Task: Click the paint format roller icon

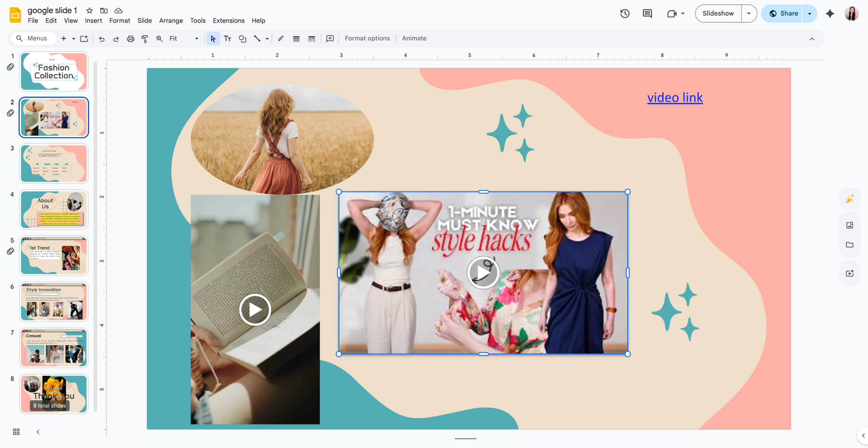Action: coord(145,39)
